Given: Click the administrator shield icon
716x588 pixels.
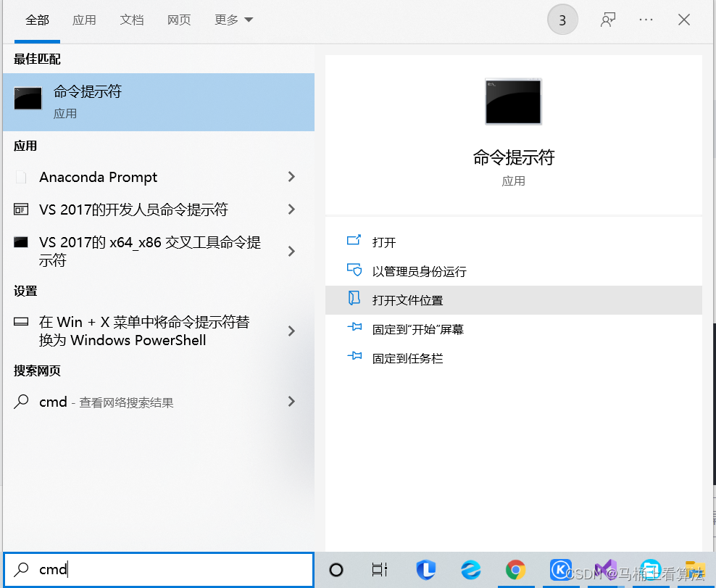Looking at the screenshot, I should 354,270.
